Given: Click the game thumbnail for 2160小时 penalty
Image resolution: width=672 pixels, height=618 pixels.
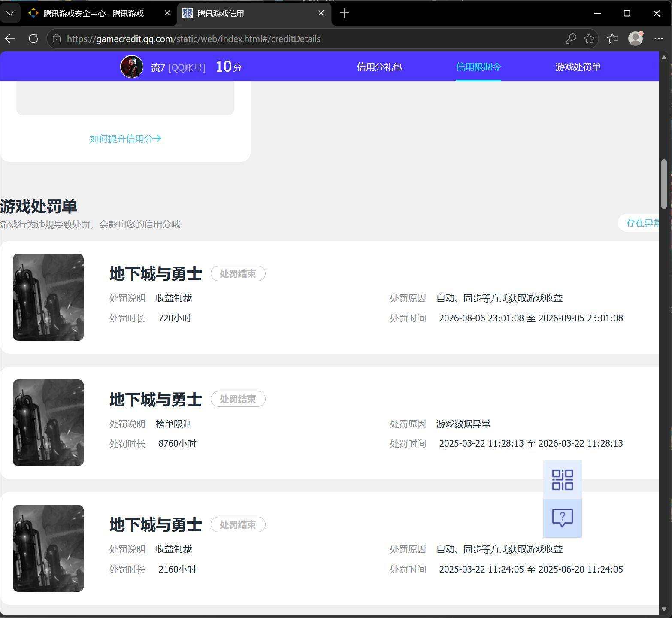Looking at the screenshot, I should tap(48, 548).
